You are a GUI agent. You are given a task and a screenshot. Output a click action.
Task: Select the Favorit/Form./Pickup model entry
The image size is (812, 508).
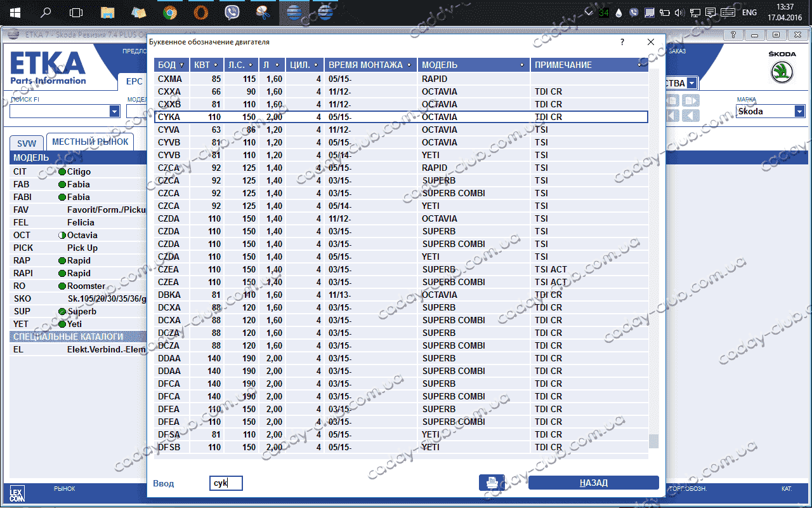click(79, 210)
